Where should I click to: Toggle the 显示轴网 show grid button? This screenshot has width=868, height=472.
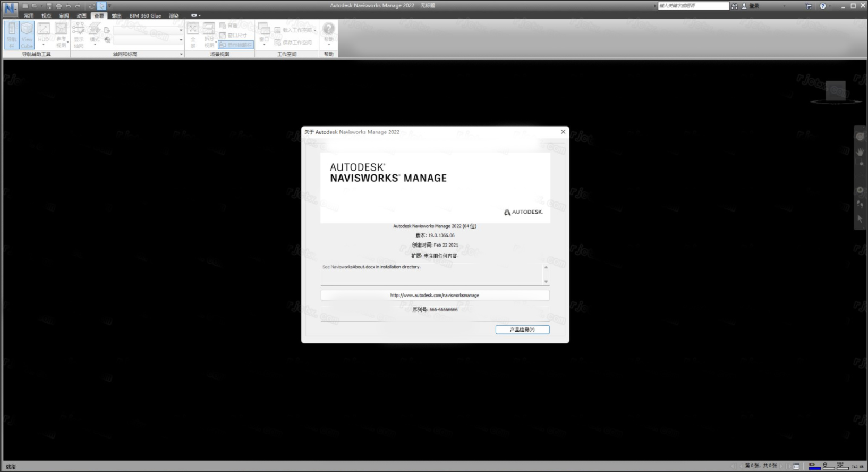pos(79,35)
